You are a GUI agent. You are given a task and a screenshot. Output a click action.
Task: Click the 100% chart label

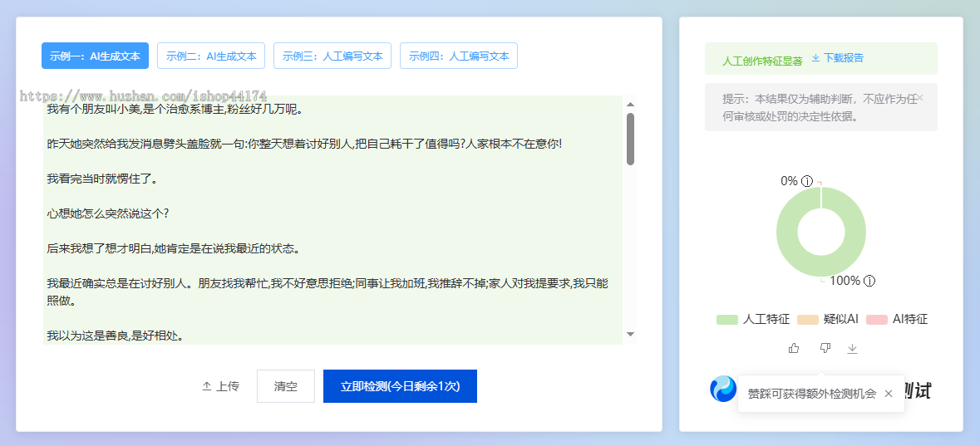coord(845,281)
